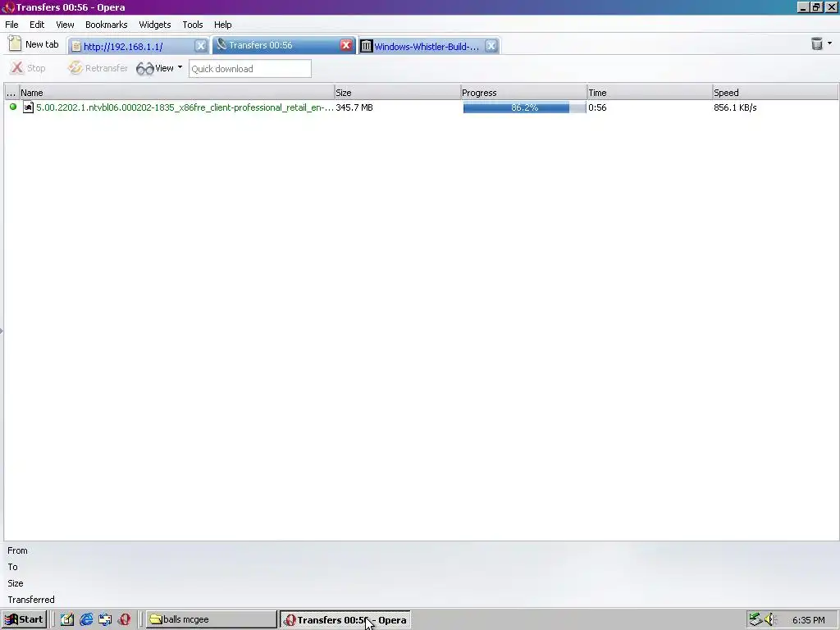Click the panel toggle handle on left edge
Screen dimensions: 840x630
(2, 331)
